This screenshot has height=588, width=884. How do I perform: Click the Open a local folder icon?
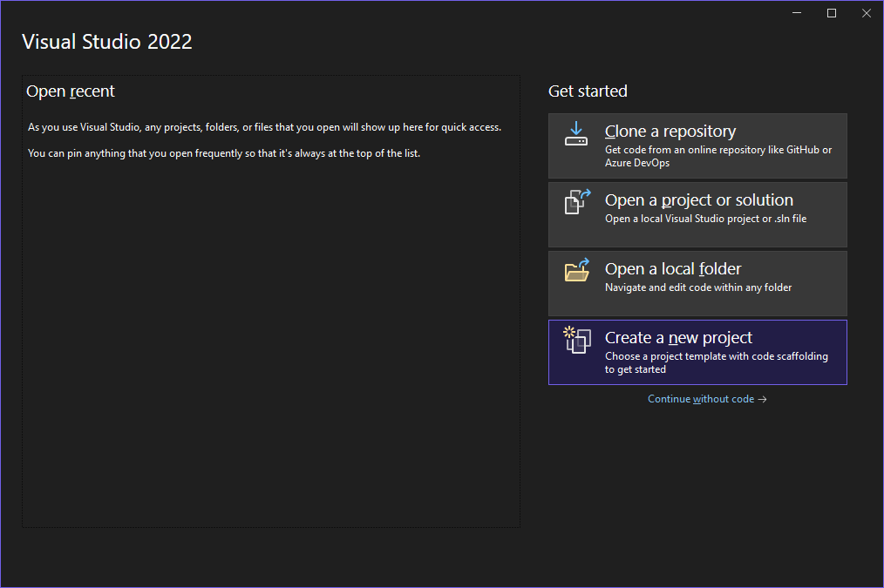pos(577,270)
